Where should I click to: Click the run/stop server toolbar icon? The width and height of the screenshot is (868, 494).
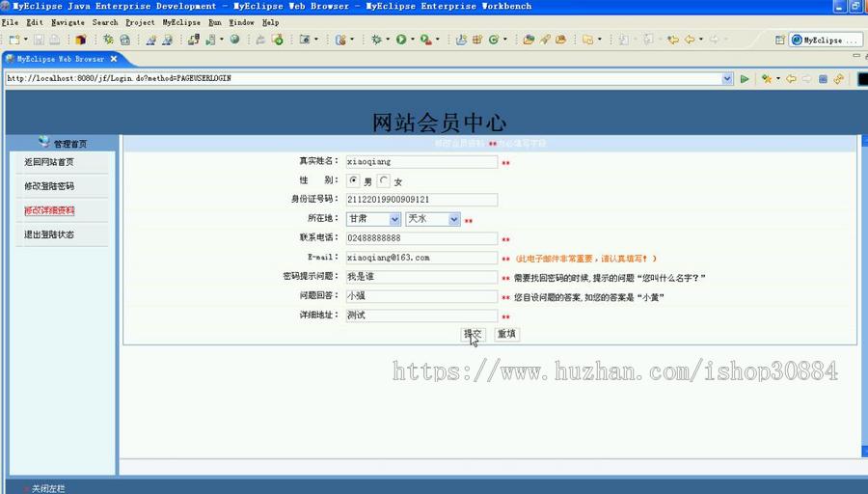(210, 40)
